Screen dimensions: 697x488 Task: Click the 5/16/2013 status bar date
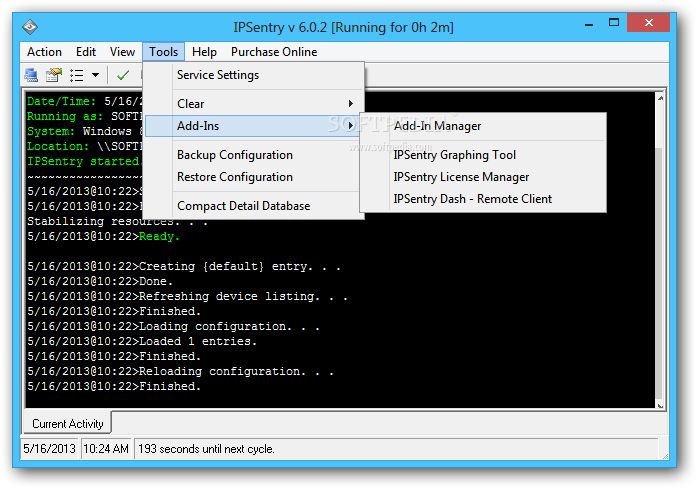tap(49, 449)
